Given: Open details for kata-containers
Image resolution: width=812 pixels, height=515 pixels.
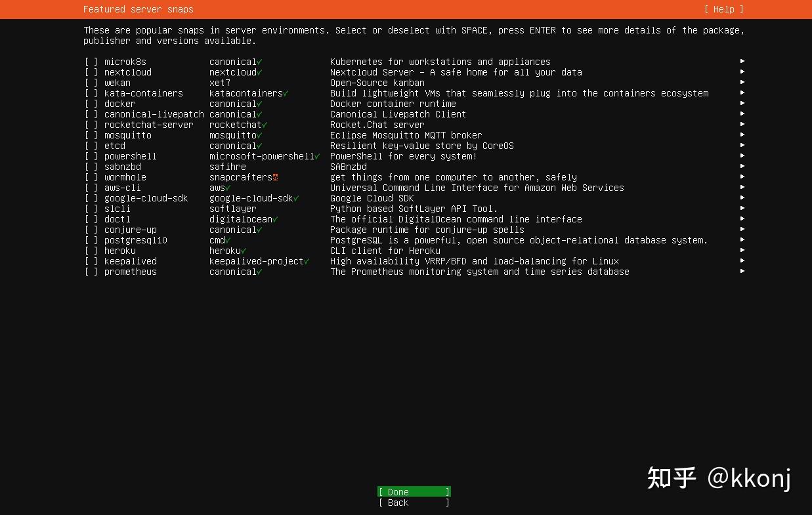Looking at the screenshot, I should point(742,93).
